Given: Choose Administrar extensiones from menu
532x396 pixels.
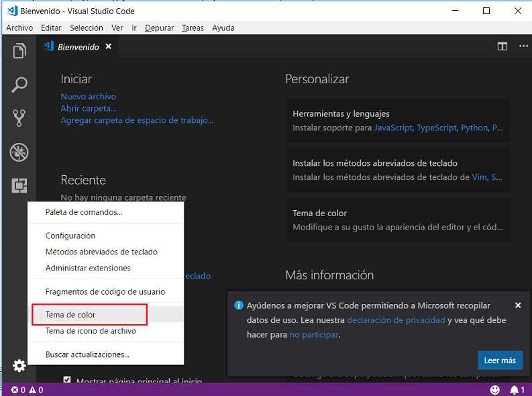Looking at the screenshot, I should point(106,268).
